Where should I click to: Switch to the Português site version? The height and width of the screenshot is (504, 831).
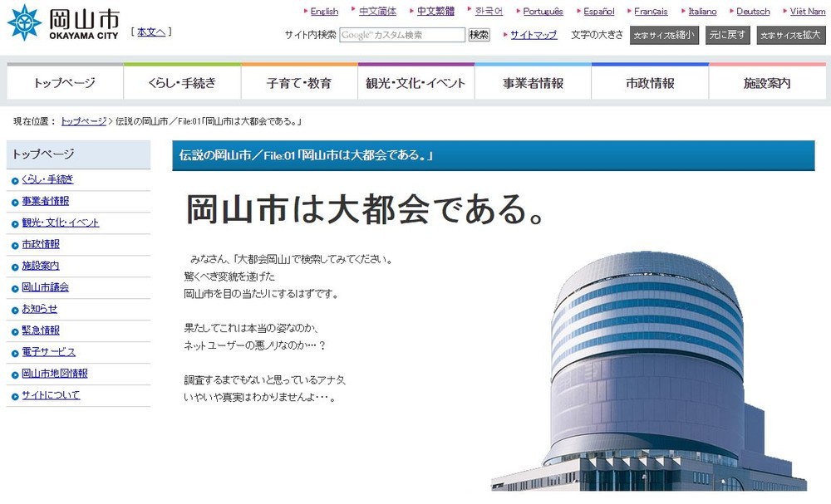[543, 11]
